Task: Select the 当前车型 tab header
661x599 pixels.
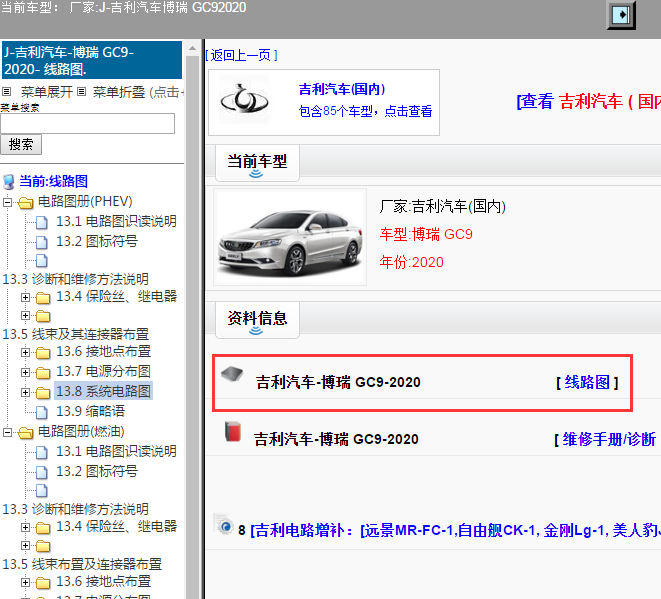Action: (257, 162)
